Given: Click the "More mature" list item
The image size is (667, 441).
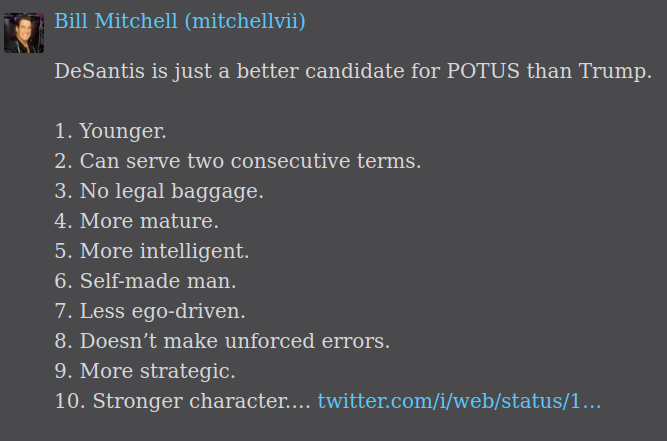Looking at the screenshot, I should [x=150, y=221].
